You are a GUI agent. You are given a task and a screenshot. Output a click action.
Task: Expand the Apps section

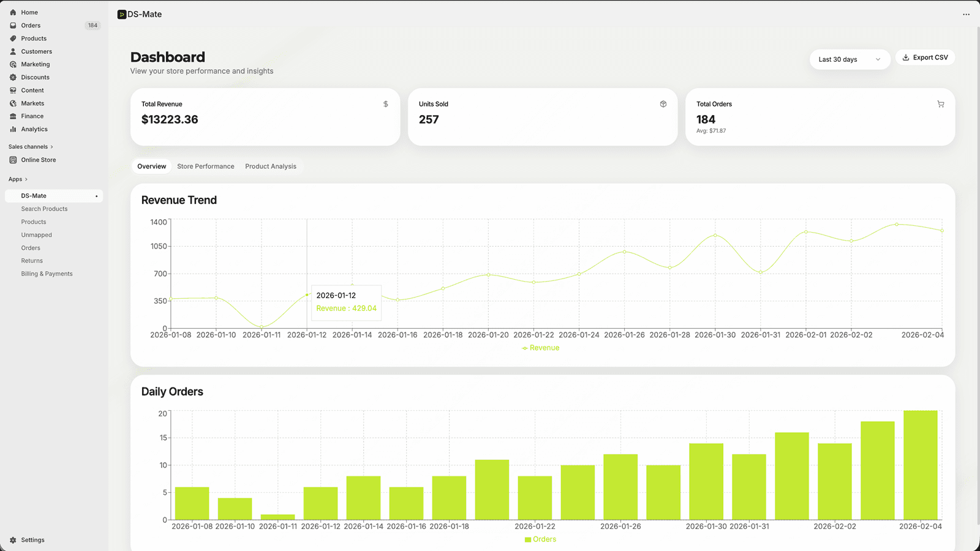tap(18, 179)
